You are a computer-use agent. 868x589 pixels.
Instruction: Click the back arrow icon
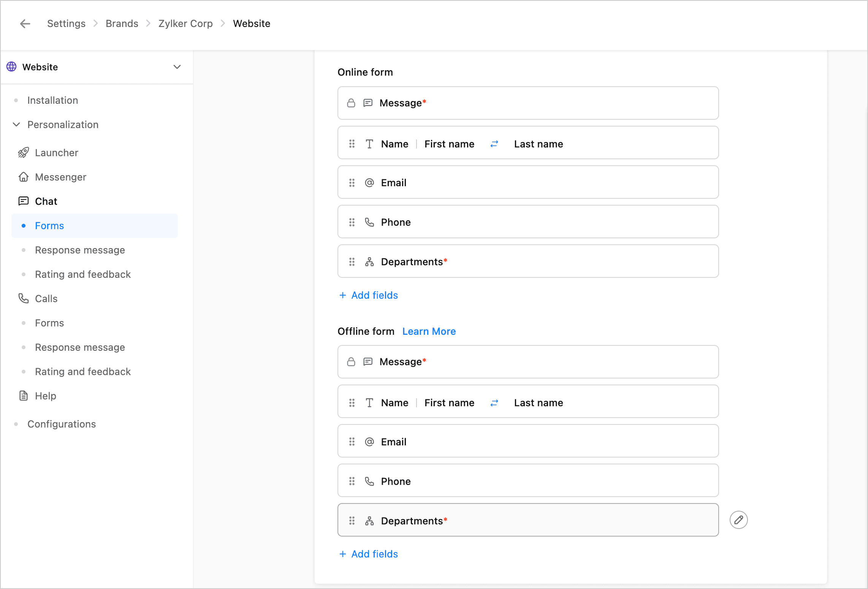coord(25,24)
